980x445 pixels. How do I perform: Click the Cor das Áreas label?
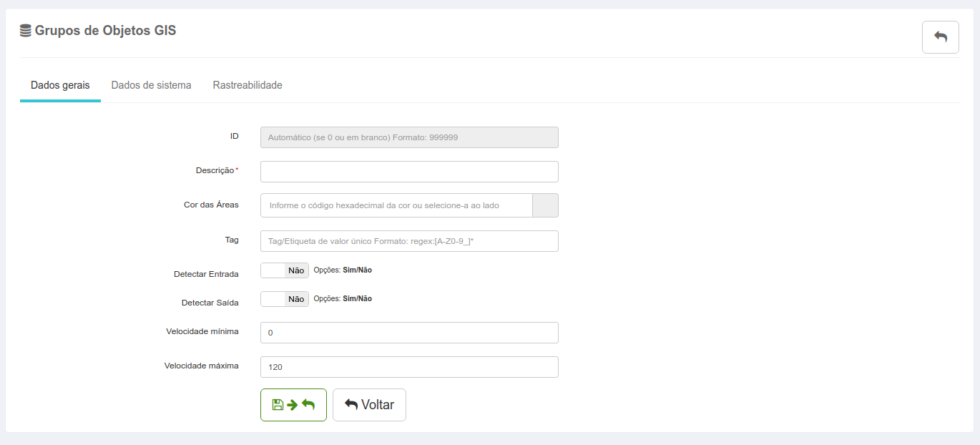[x=211, y=205]
